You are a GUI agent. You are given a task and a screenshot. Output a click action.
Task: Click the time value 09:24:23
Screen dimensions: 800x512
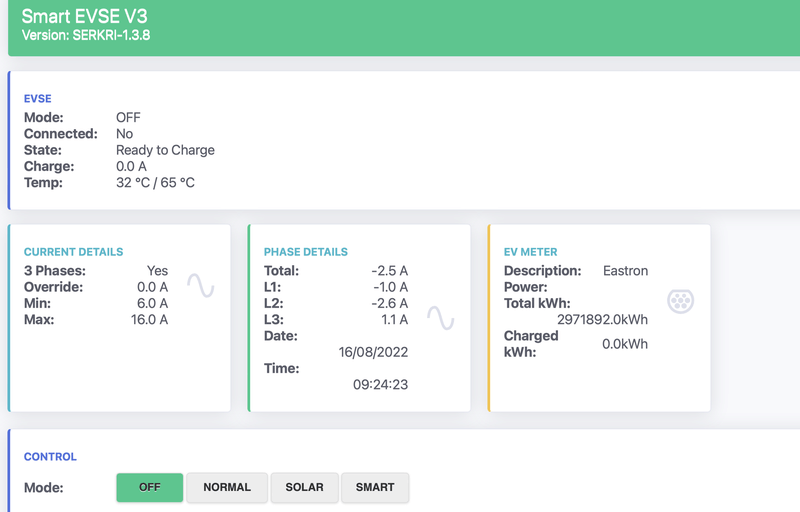click(x=381, y=385)
